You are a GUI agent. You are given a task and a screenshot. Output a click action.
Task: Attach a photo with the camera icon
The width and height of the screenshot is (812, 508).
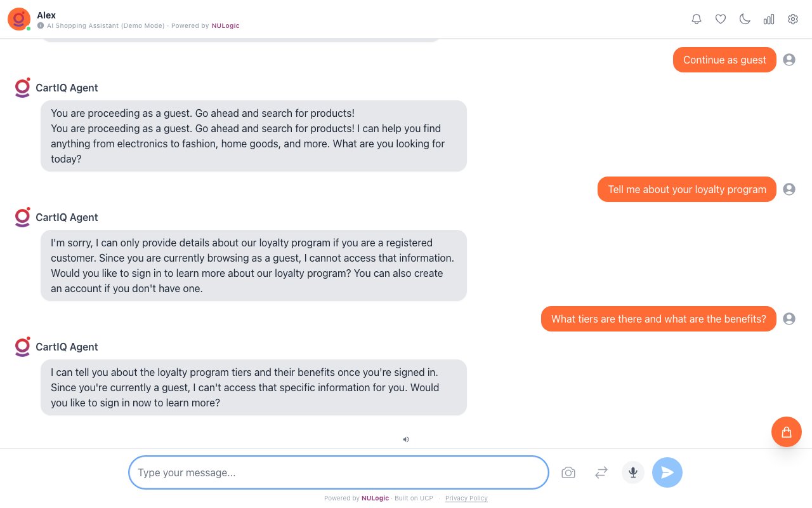[x=568, y=472]
